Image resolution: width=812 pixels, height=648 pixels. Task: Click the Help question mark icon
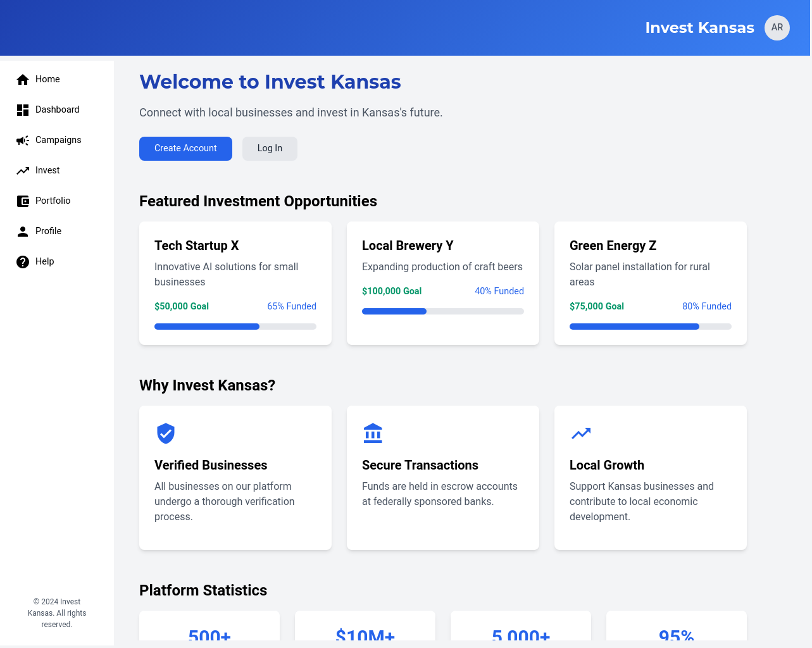pos(23,262)
